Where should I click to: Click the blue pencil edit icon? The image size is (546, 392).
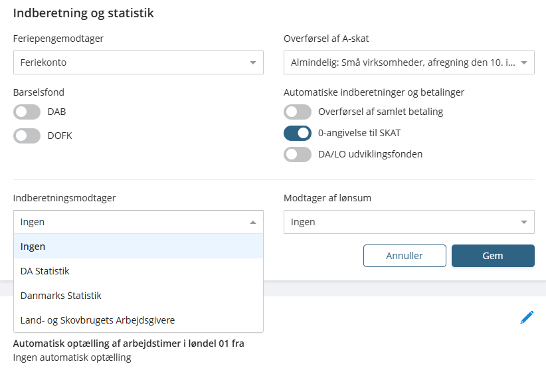527,318
